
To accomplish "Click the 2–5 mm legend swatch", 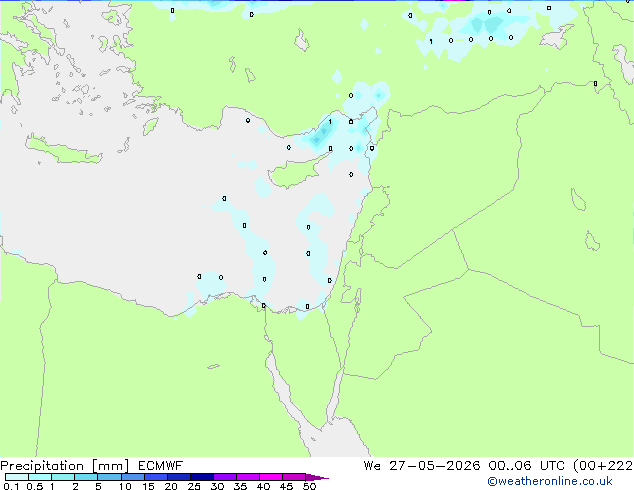I will pyautogui.click(x=86, y=477).
